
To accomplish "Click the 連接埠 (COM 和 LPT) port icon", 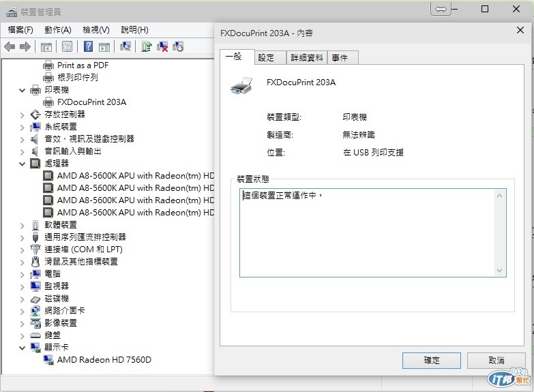I will (35, 250).
